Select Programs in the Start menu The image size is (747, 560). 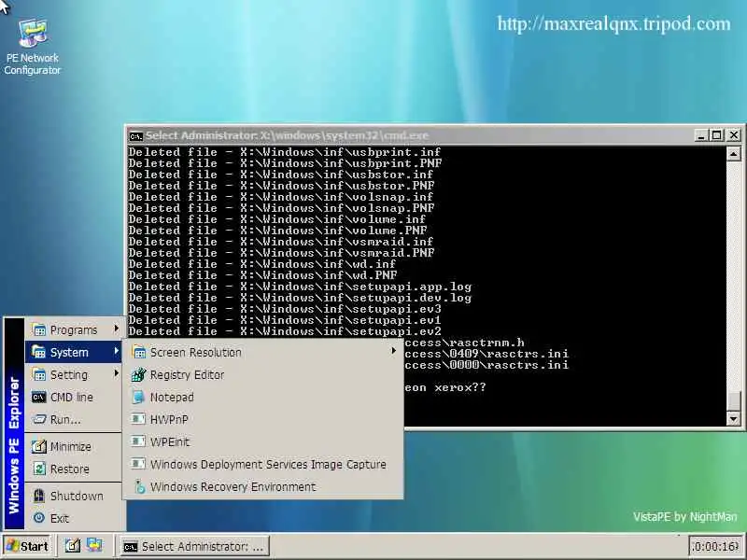click(x=75, y=329)
